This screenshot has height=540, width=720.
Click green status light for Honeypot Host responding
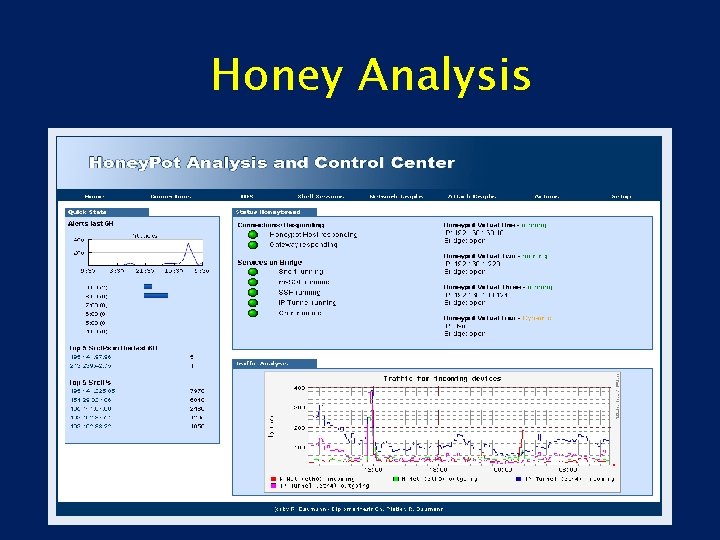coord(253,235)
